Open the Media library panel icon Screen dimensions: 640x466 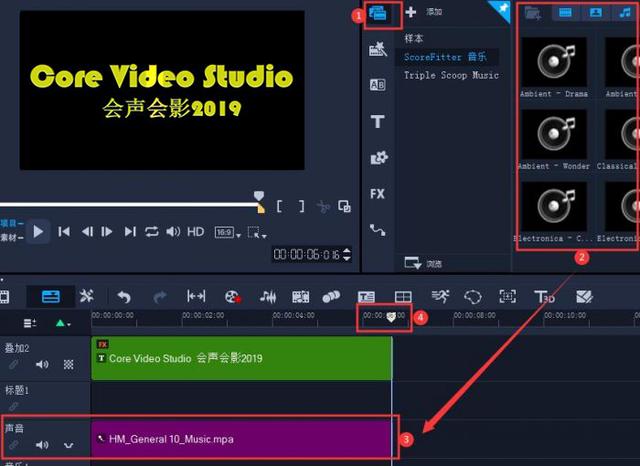[x=378, y=13]
